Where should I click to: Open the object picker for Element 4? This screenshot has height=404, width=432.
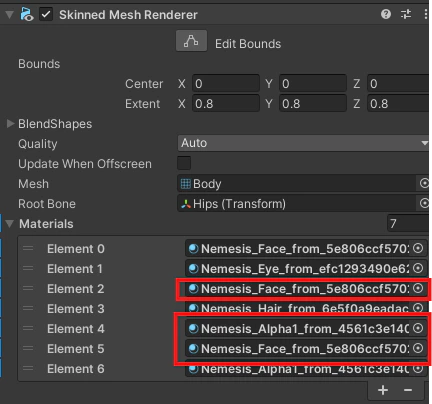point(418,328)
